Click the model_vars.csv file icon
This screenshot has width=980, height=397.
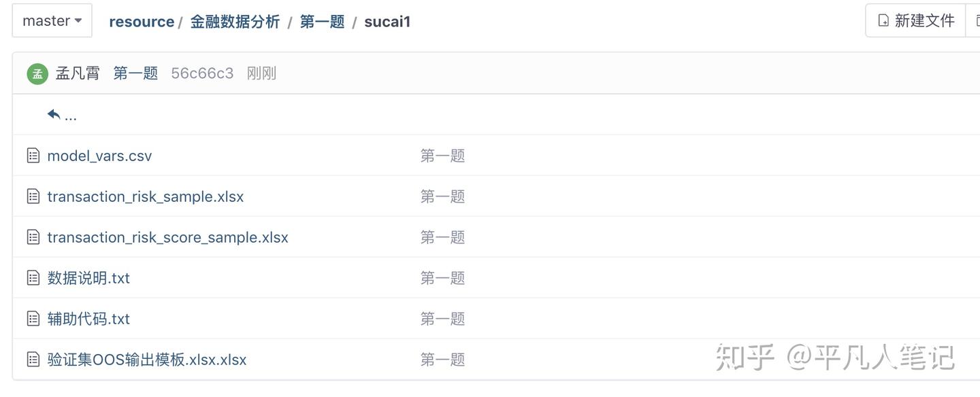coord(33,156)
